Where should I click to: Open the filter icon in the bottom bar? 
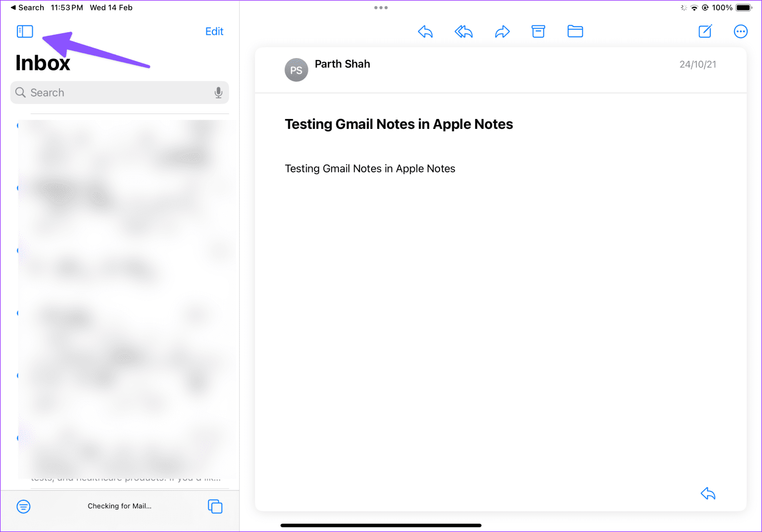coord(23,506)
